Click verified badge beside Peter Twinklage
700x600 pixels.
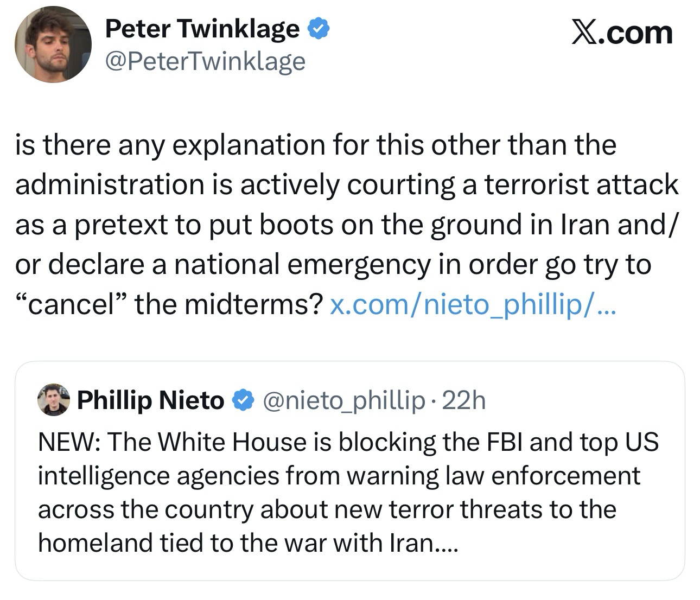318,29
